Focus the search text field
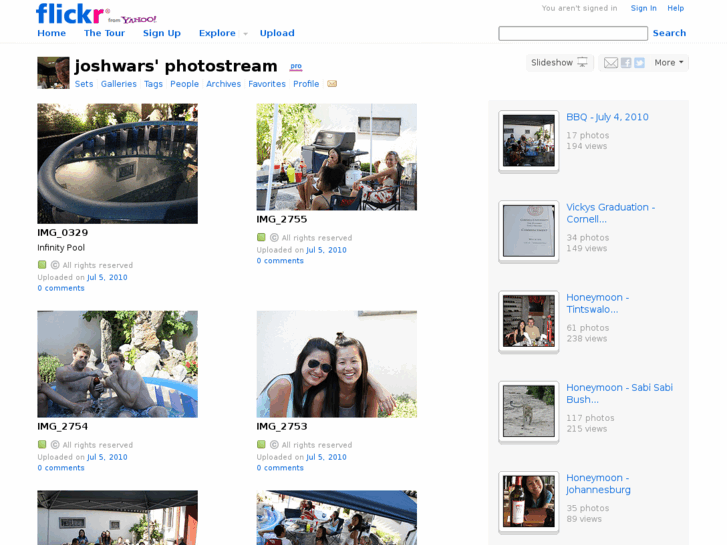Image resolution: width=727 pixels, height=545 pixels. (x=573, y=33)
